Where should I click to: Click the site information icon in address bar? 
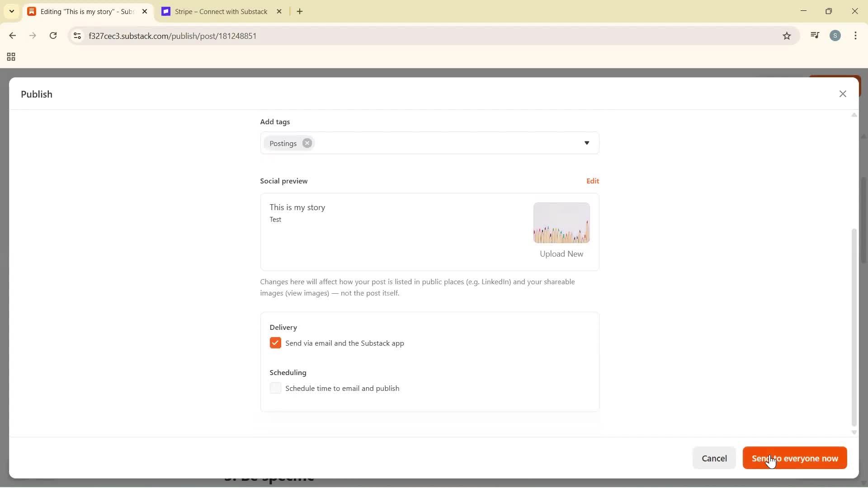pos(77,36)
